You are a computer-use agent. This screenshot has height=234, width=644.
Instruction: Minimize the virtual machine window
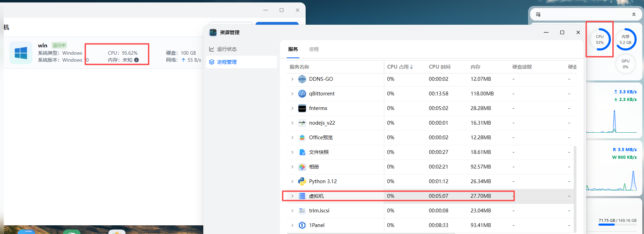point(266,10)
